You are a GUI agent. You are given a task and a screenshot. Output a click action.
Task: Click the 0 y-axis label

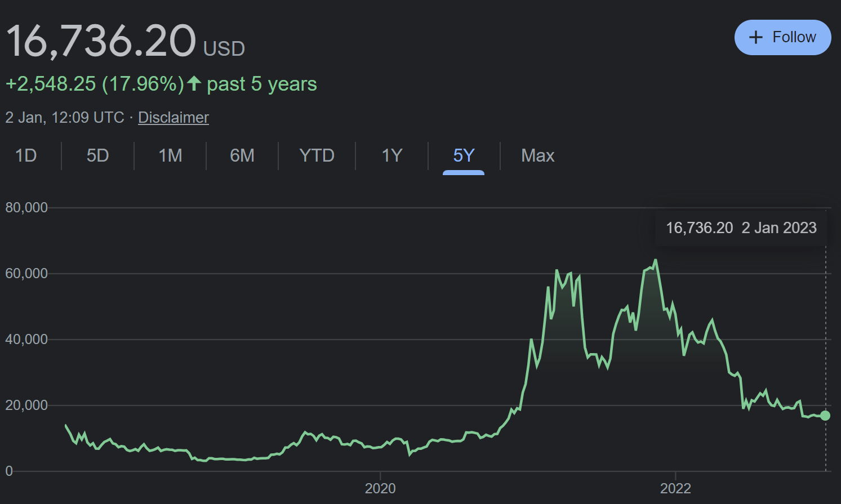(9, 471)
